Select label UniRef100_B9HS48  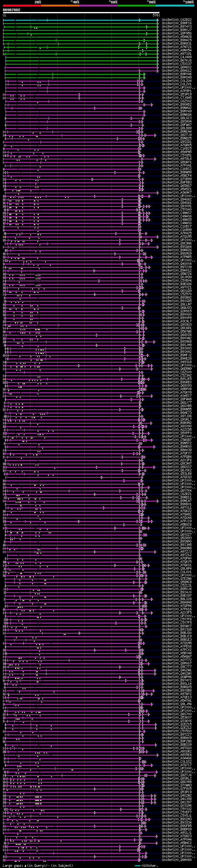[x=177, y=78]
